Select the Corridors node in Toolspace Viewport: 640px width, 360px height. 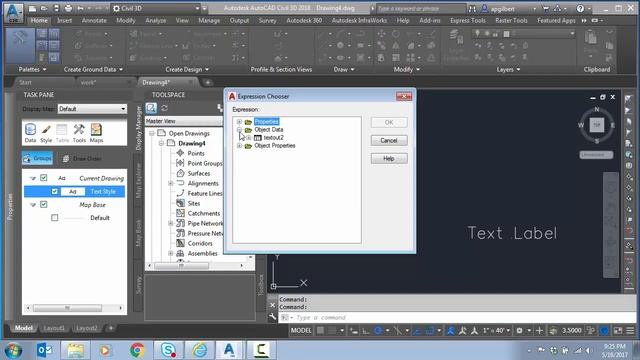(200, 243)
